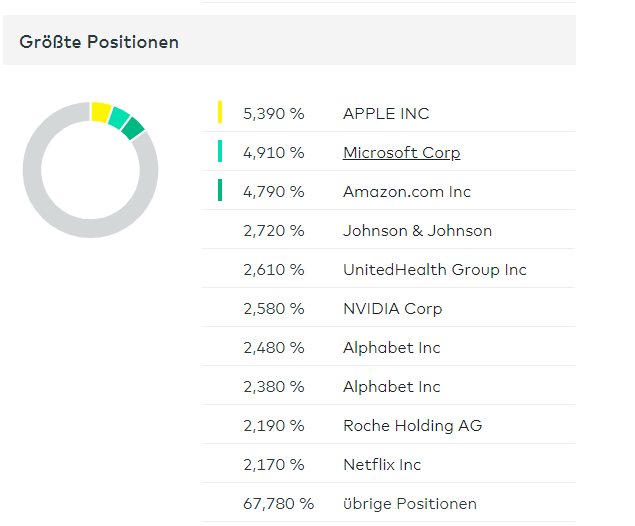
Task: Click the green segment of donut chart
Action: [133, 128]
